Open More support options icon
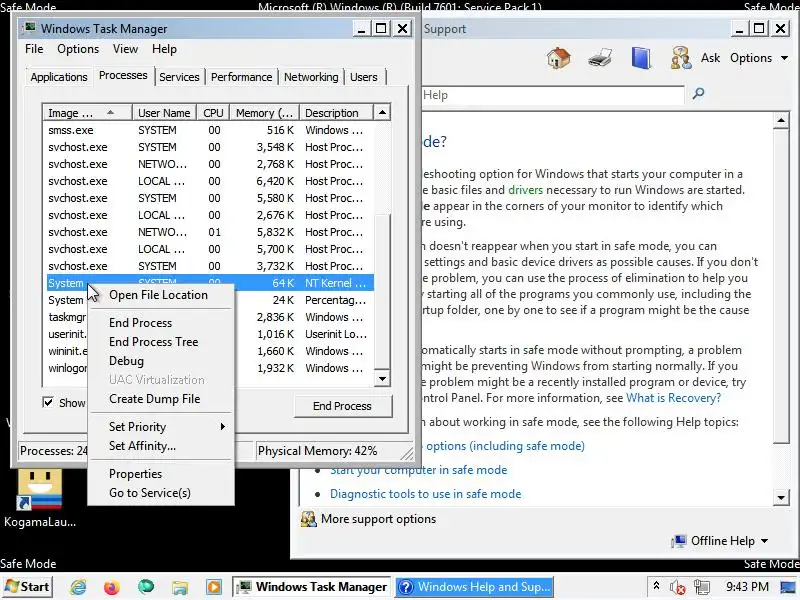Screen dimensions: 800x600 click(308, 519)
